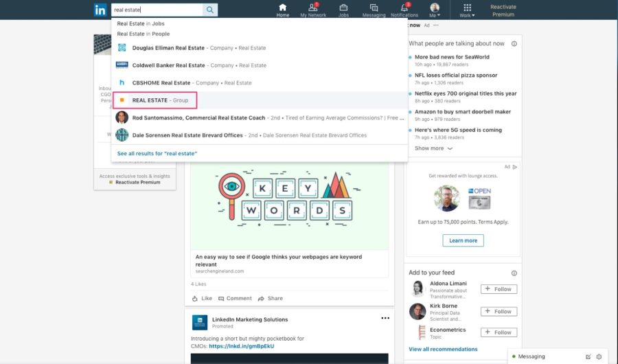Open Amazon to buy smart doorbell maker
The width and height of the screenshot is (618, 364).
(x=463, y=112)
